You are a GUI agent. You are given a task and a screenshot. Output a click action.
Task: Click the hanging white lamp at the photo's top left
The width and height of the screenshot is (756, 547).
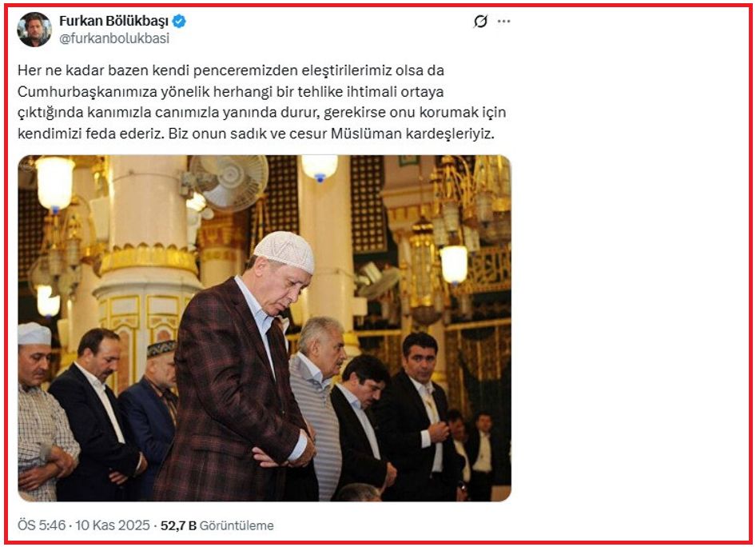[54, 184]
